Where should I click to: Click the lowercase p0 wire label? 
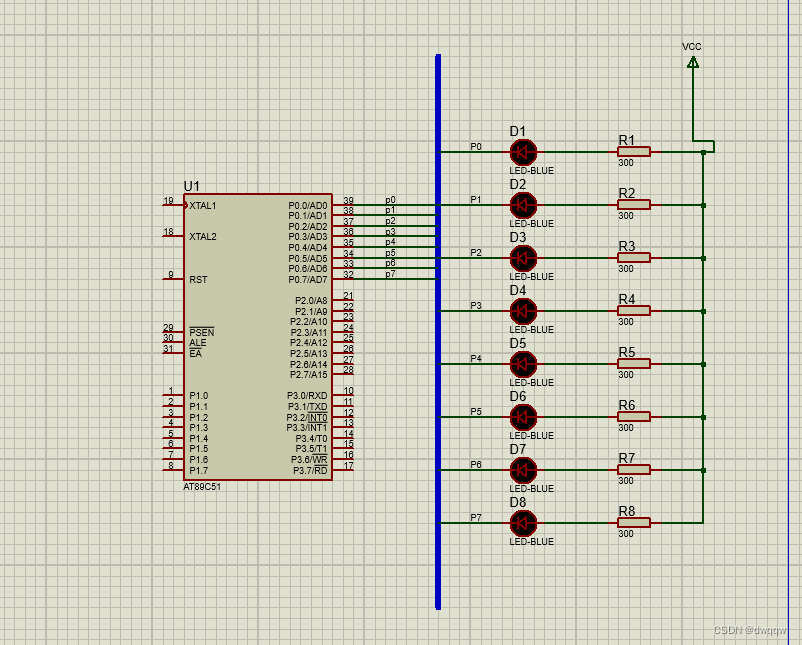click(x=391, y=199)
